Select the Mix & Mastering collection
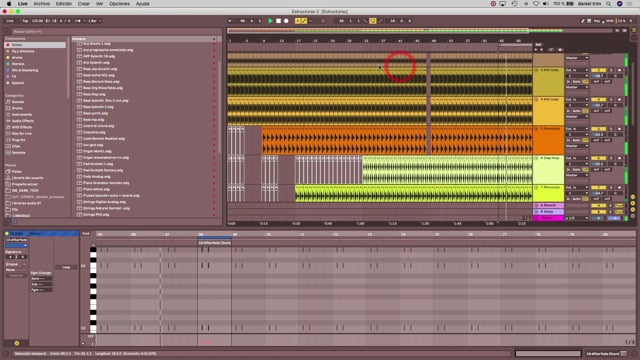 pos(24,70)
